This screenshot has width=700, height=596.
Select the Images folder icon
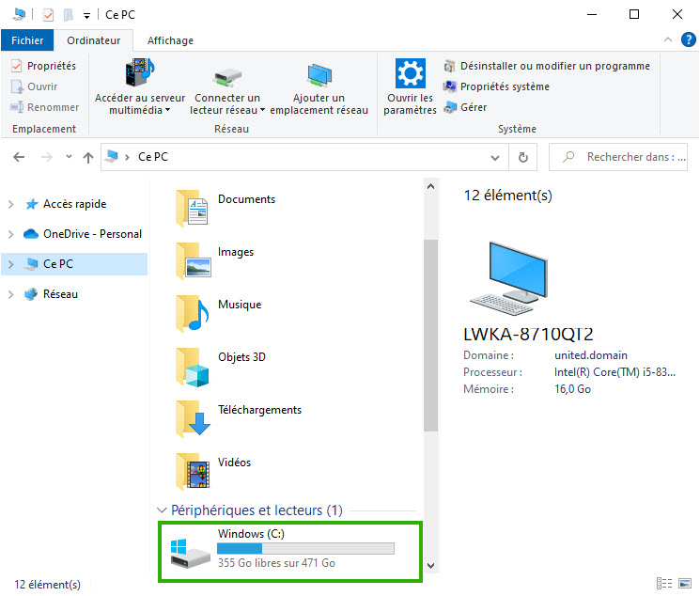(193, 261)
